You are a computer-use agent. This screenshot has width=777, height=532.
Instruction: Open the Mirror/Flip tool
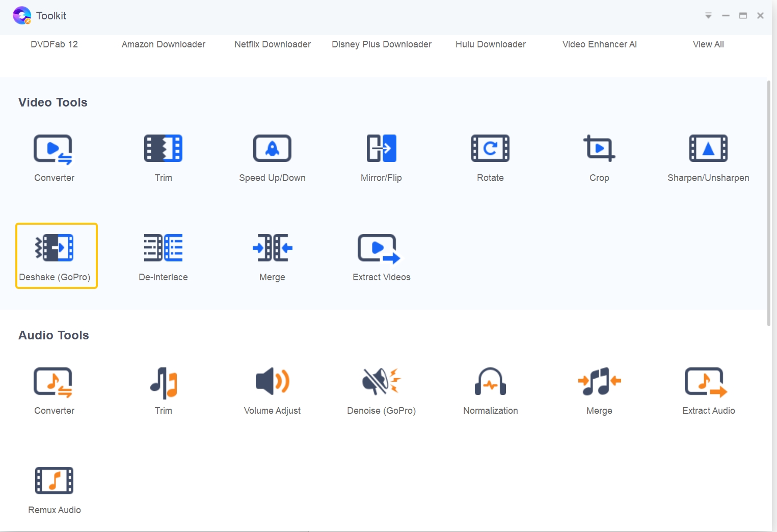381,157
